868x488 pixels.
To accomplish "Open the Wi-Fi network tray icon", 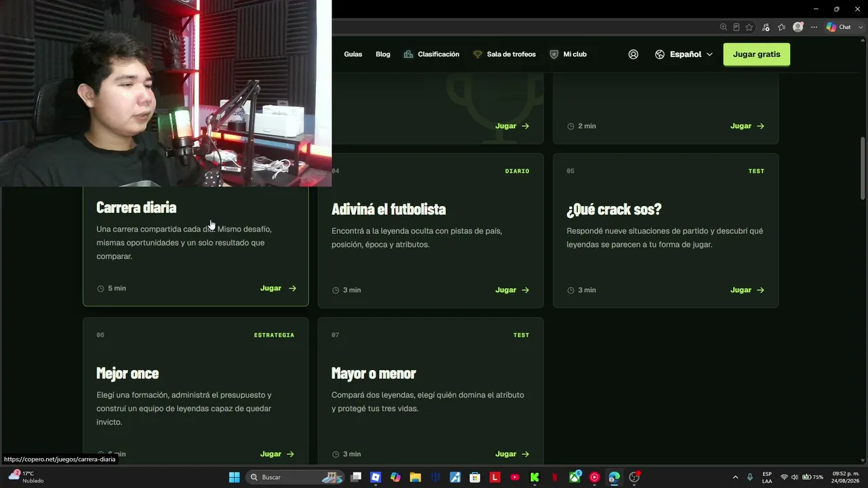I will pos(784,477).
